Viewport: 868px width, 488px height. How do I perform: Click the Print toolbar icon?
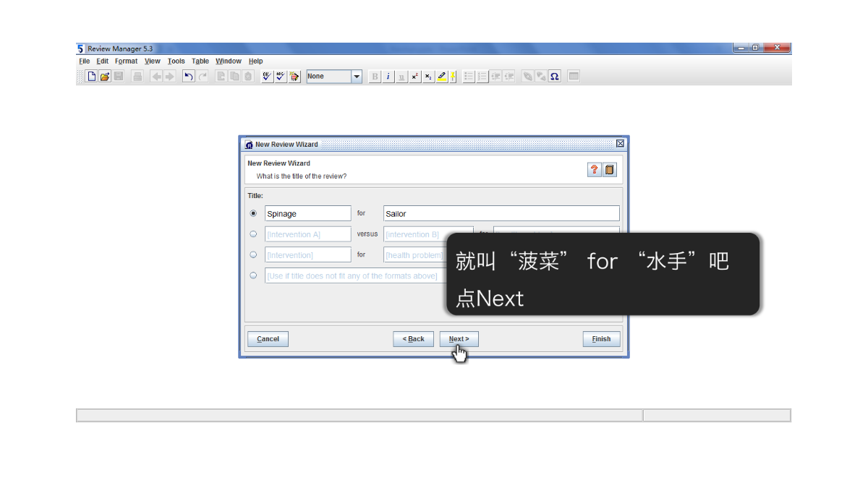pos(137,76)
